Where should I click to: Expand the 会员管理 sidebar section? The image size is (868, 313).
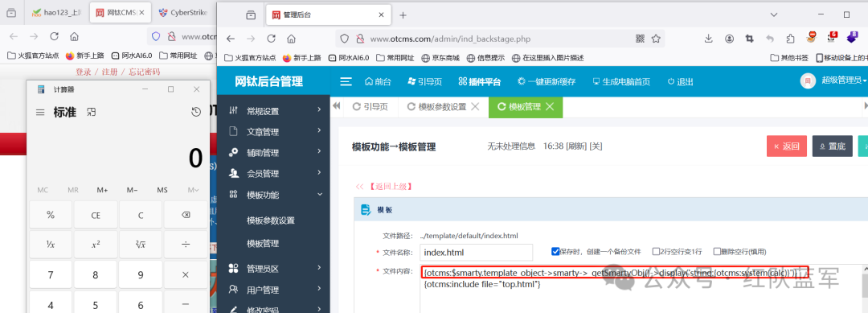pyautogui.click(x=273, y=174)
